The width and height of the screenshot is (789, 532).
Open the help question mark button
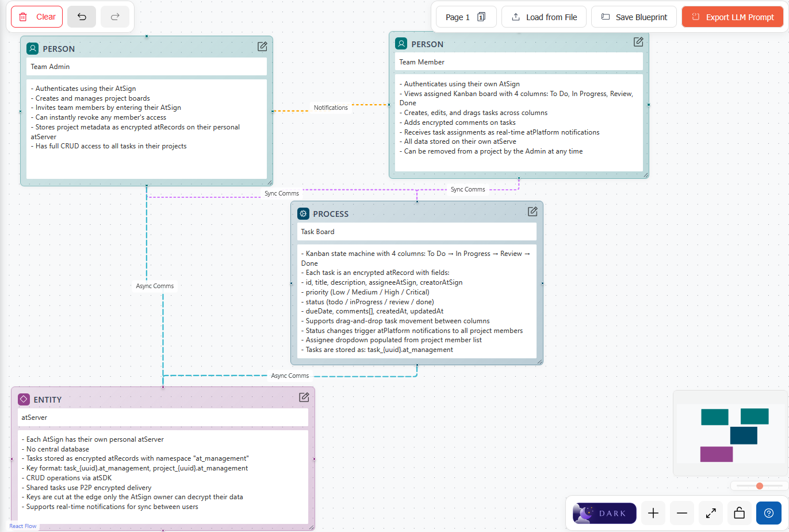768,513
